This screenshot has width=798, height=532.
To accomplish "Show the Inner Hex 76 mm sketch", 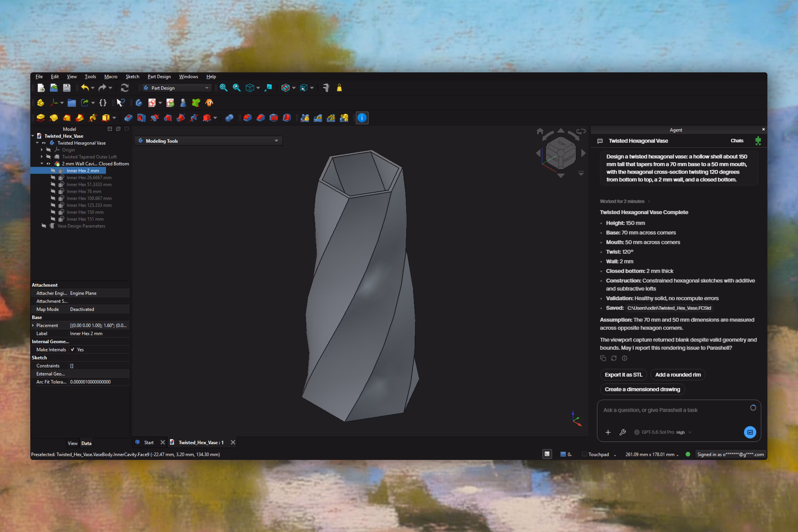I will pyautogui.click(x=53, y=191).
